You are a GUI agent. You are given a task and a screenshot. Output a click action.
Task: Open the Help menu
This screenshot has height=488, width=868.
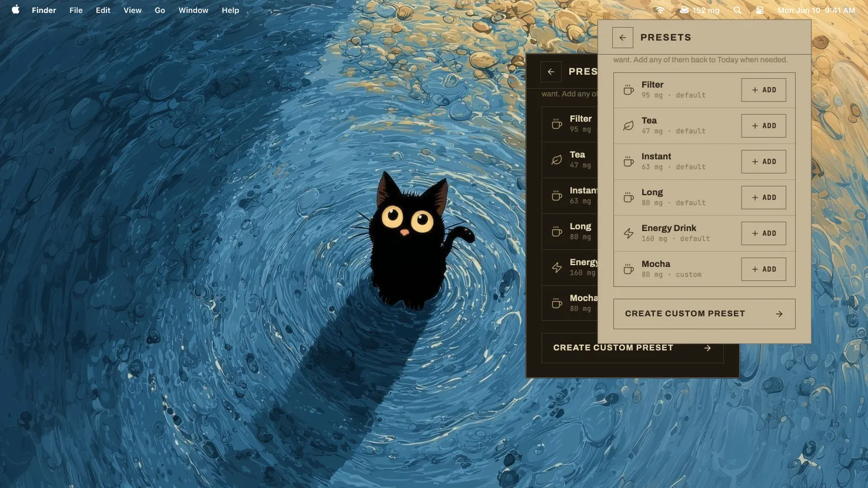(x=231, y=10)
